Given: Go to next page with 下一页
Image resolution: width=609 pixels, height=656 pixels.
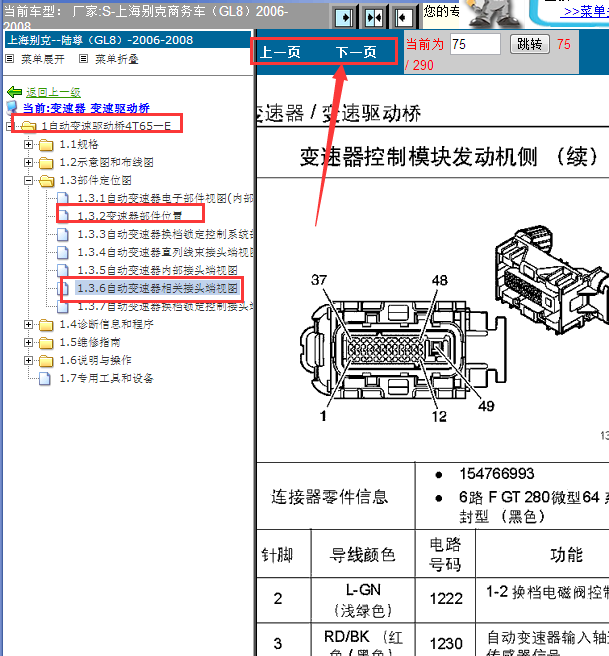Looking at the screenshot, I should (356, 52).
